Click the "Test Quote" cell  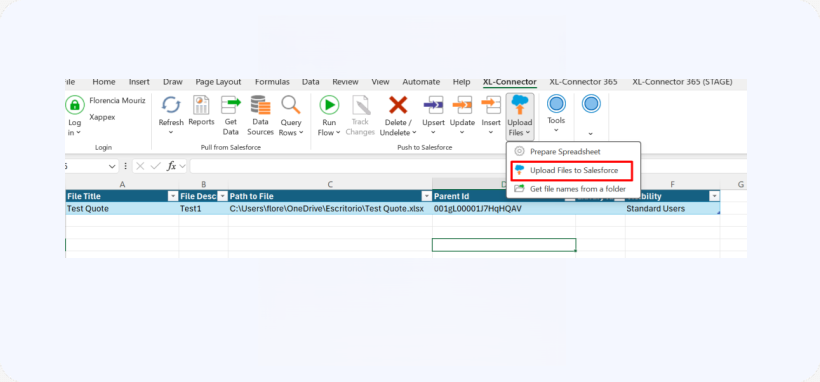[x=122, y=209]
